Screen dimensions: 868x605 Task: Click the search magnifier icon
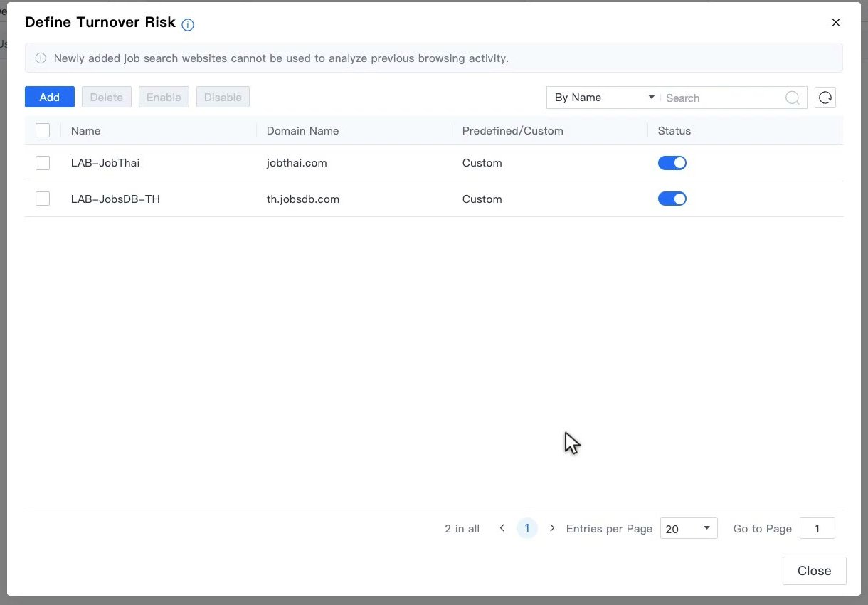792,98
